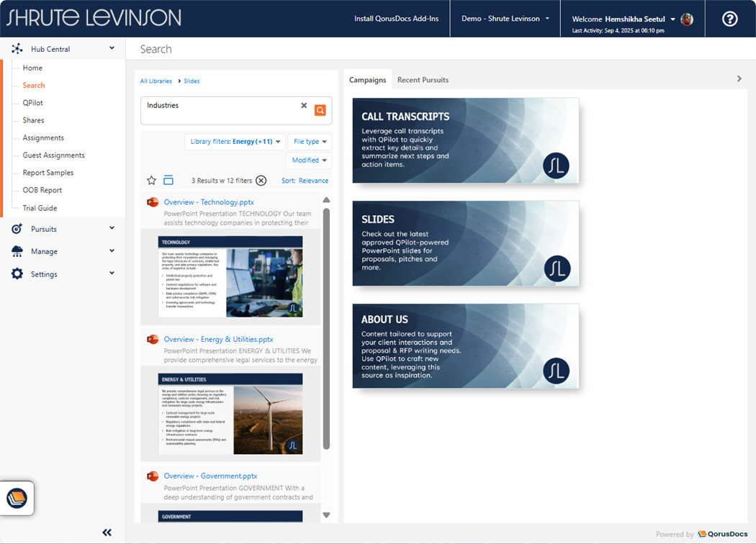Expand the Library filters dropdown

coord(235,142)
